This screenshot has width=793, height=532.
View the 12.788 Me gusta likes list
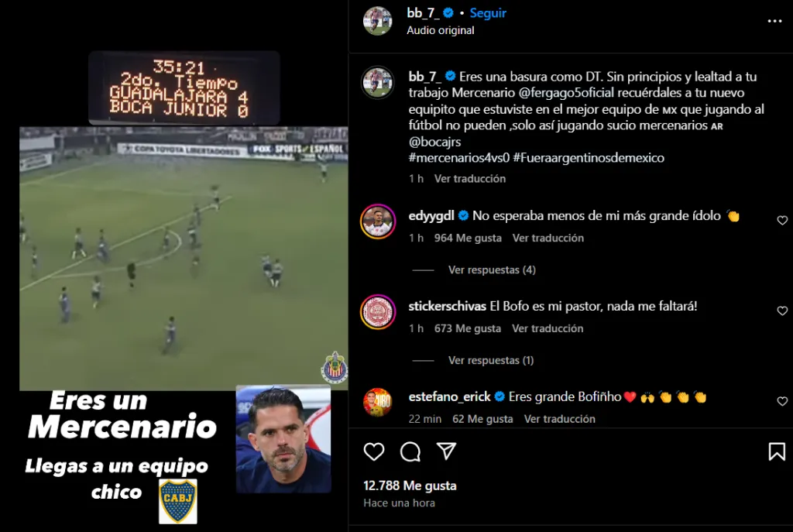pyautogui.click(x=410, y=486)
